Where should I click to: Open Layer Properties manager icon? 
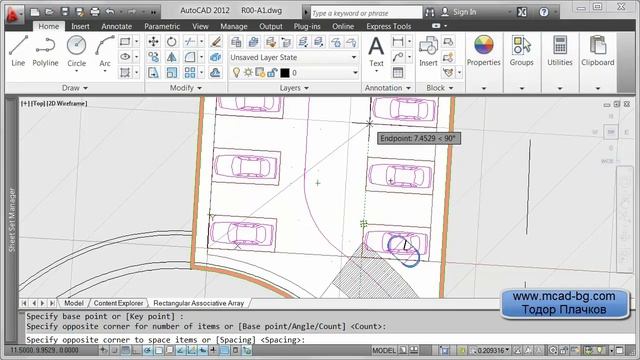pyautogui.click(x=236, y=41)
